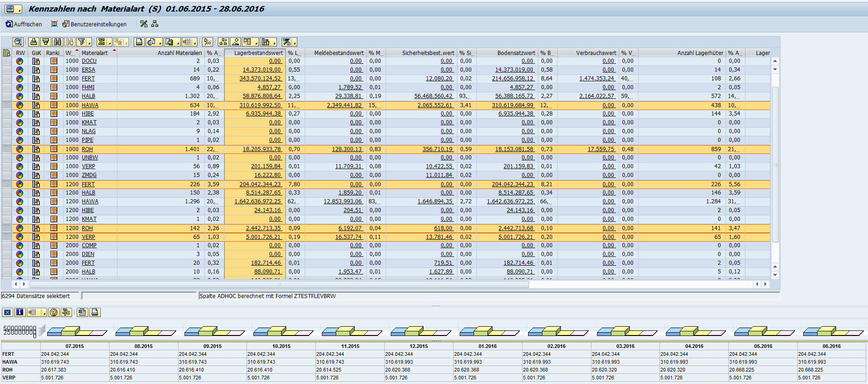Click the details magnifier icon in ALV toolbar
Image resolution: width=868 pixels, height=384 pixels.
(18, 42)
